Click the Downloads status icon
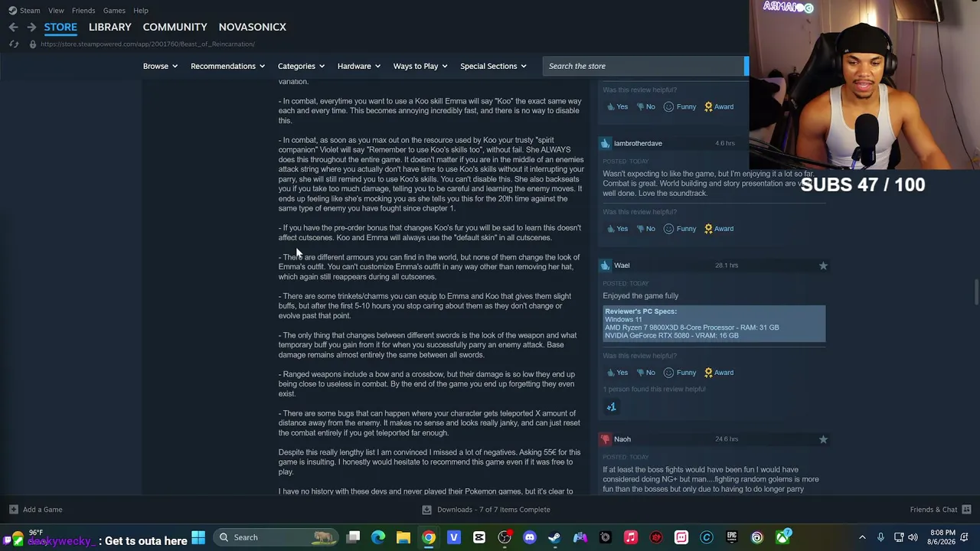The width and height of the screenshot is (980, 551). click(426, 510)
